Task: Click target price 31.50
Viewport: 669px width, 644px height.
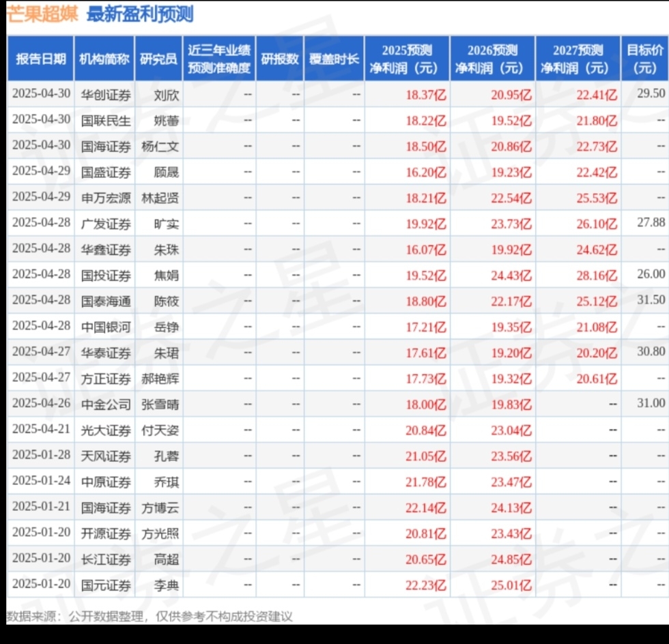Action: (651, 299)
